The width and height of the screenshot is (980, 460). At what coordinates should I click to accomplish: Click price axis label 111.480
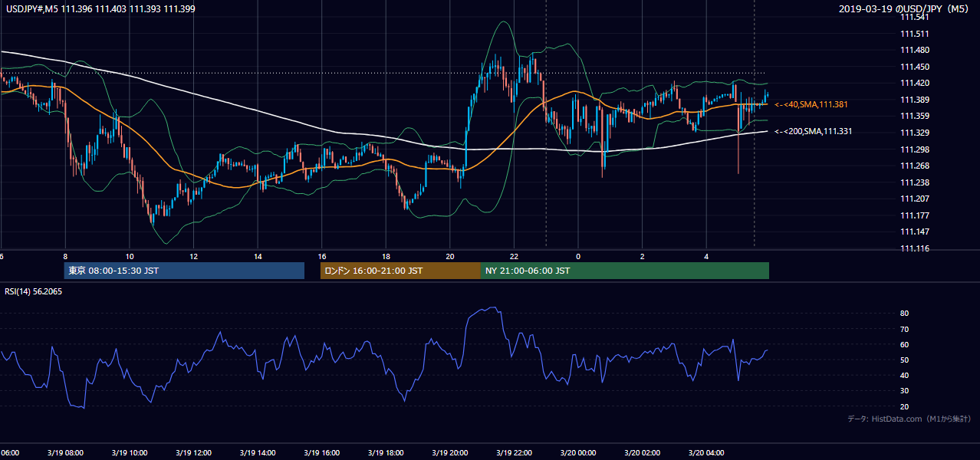point(915,51)
